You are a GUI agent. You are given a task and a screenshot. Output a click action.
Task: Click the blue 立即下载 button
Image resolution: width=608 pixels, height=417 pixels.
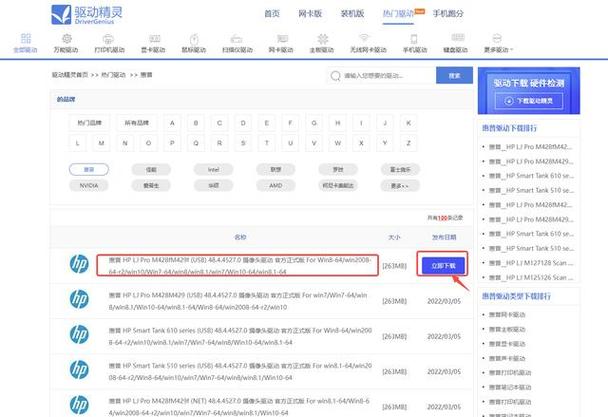point(443,265)
